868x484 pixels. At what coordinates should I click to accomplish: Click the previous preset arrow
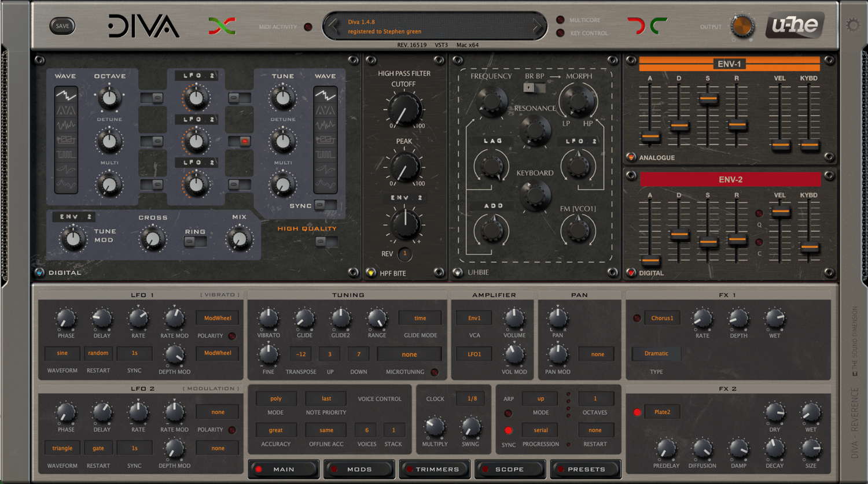(x=333, y=26)
